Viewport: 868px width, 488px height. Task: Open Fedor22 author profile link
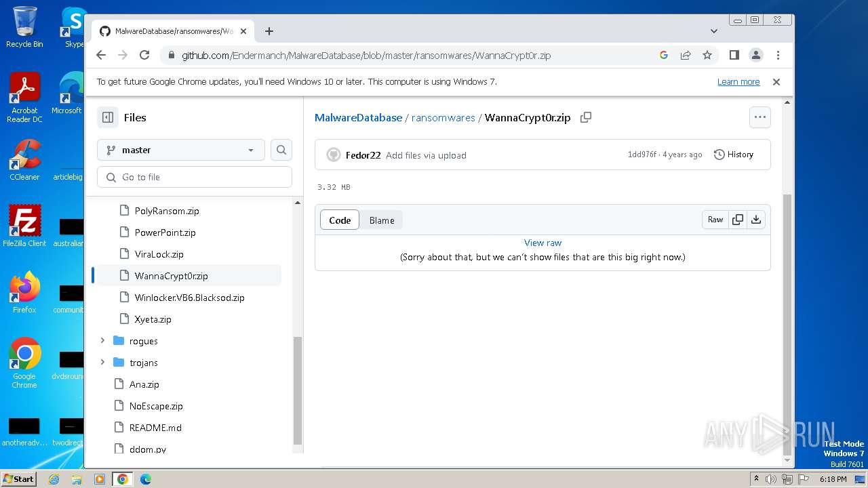(363, 155)
